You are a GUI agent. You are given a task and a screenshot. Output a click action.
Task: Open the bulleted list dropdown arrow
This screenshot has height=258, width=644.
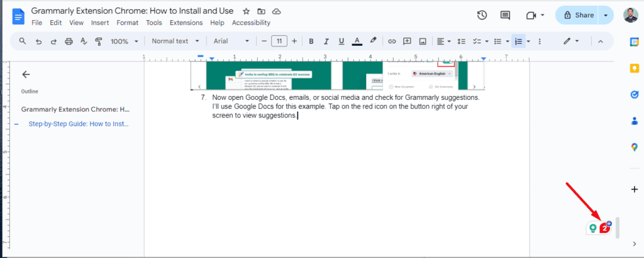[x=508, y=41]
